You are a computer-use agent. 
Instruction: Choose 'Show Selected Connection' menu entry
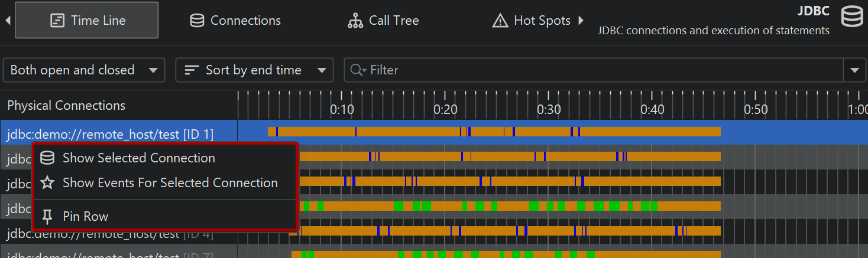coord(138,158)
